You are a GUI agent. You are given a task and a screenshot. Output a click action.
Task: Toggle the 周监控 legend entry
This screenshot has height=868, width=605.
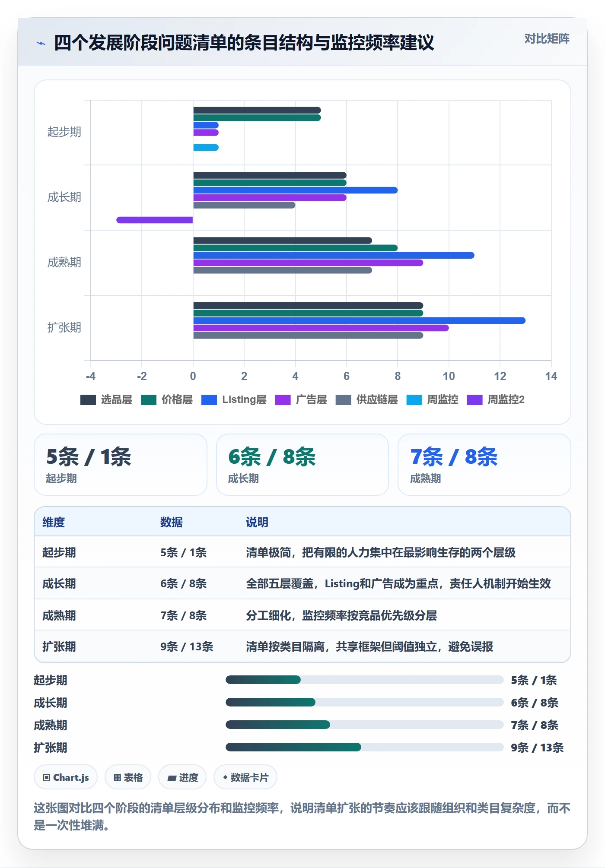[433, 400]
